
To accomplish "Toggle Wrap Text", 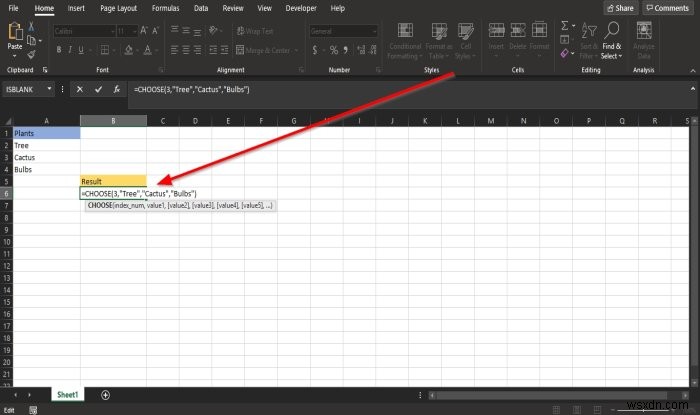I will pos(255,31).
